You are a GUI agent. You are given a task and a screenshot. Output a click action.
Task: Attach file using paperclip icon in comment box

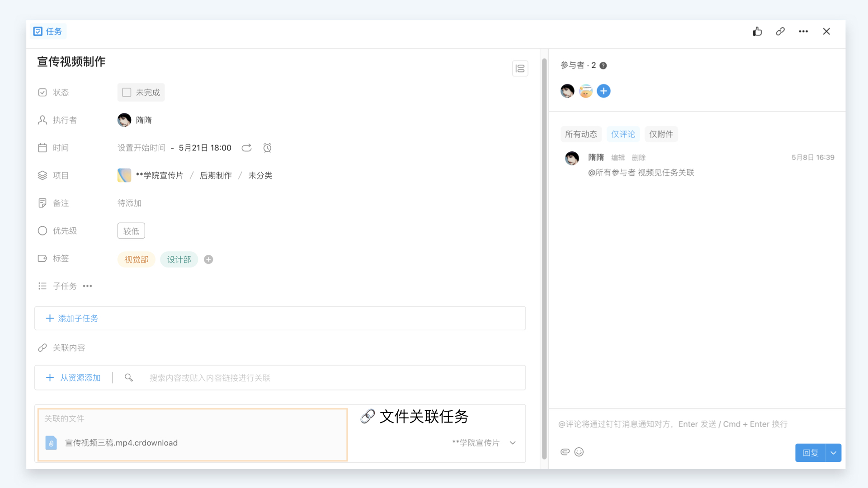(565, 452)
